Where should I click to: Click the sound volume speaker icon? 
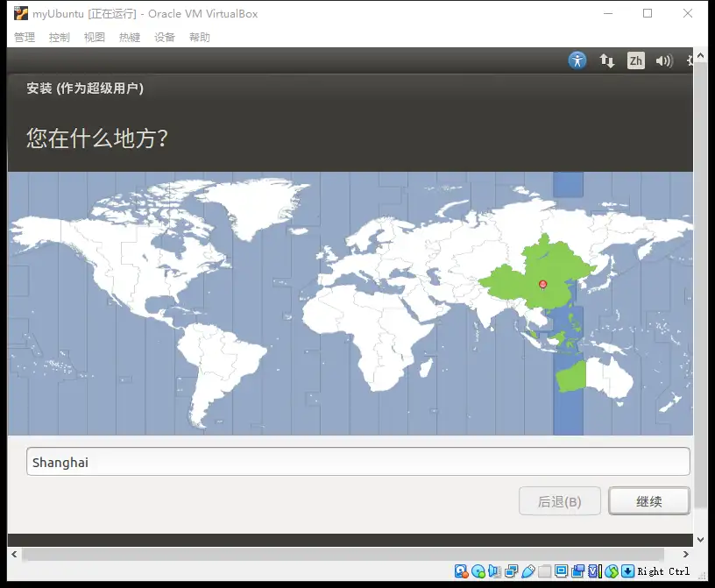point(664,60)
